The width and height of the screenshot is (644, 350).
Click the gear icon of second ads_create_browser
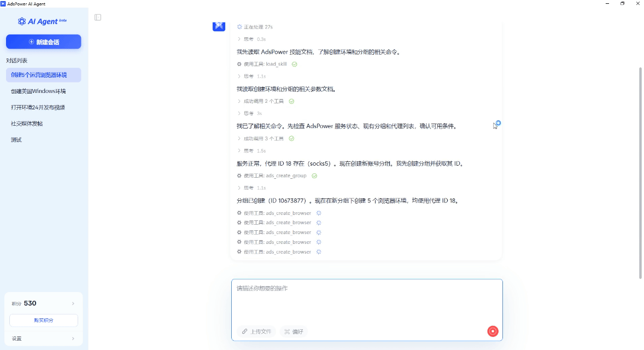[x=239, y=222]
